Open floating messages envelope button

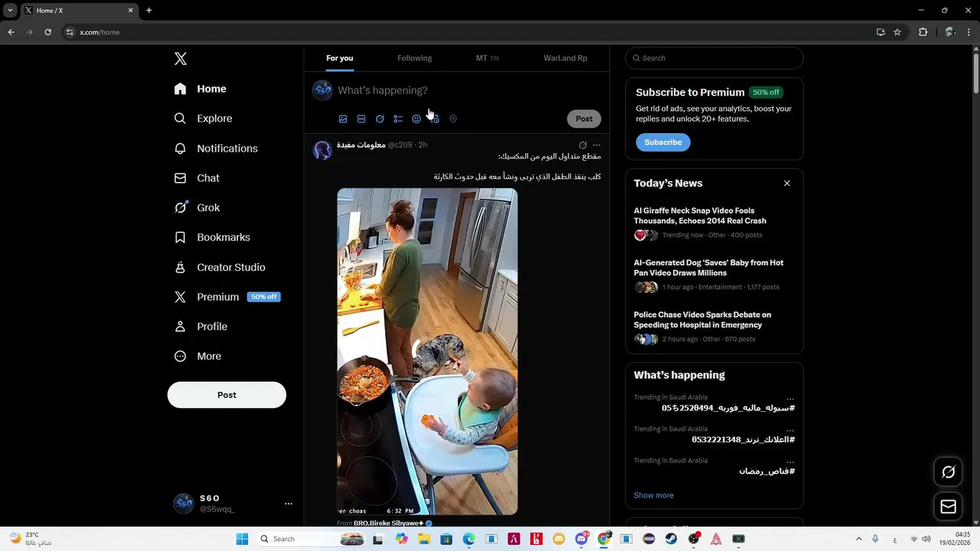(948, 507)
